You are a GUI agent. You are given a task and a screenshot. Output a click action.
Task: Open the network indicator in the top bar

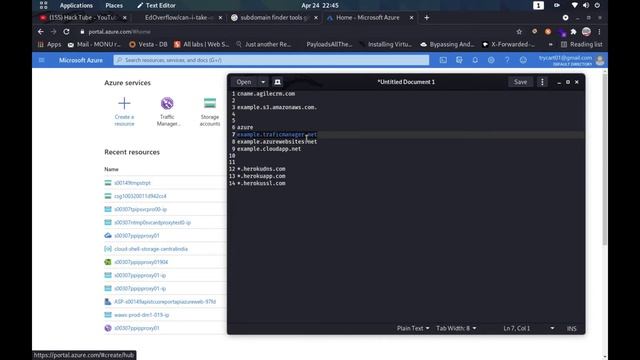click(x=575, y=5)
